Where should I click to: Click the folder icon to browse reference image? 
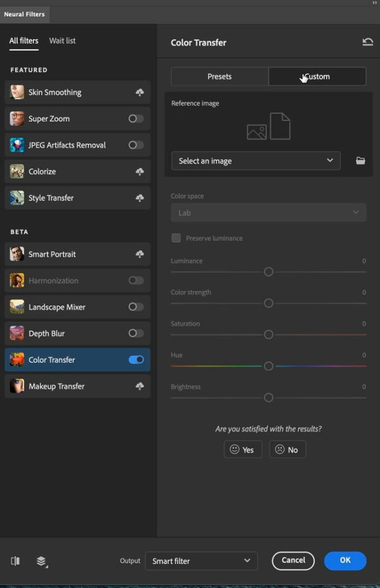pyautogui.click(x=360, y=161)
